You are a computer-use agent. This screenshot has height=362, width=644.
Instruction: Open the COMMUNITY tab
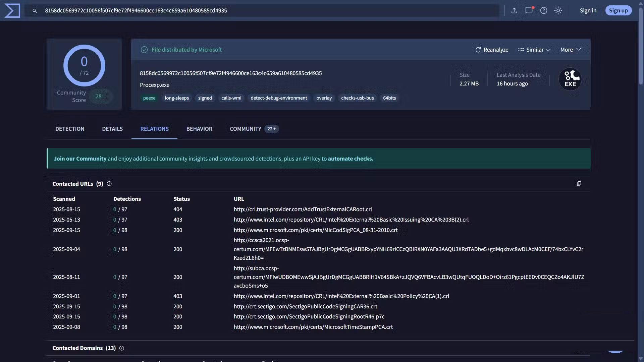(246, 129)
